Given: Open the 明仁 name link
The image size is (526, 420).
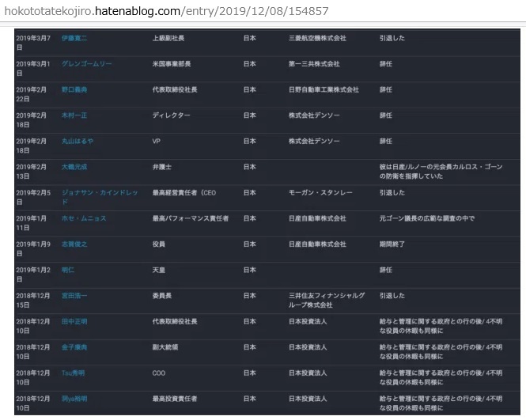Looking at the screenshot, I should coord(68,271).
